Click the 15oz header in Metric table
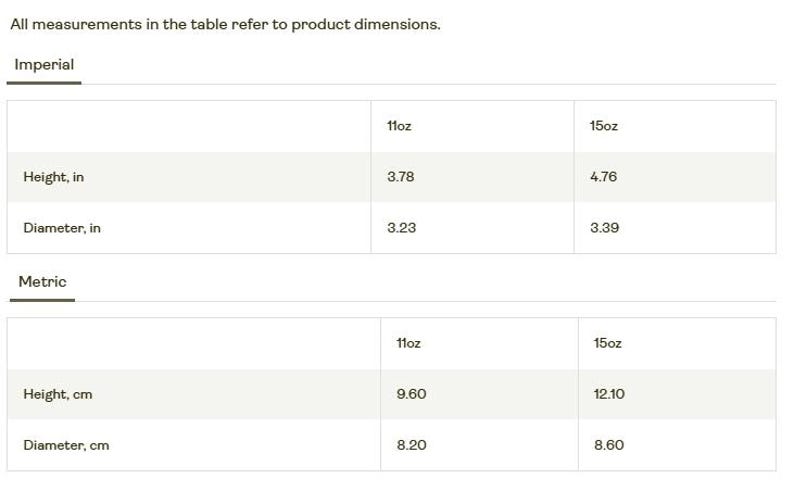The image size is (794, 491). tap(608, 343)
